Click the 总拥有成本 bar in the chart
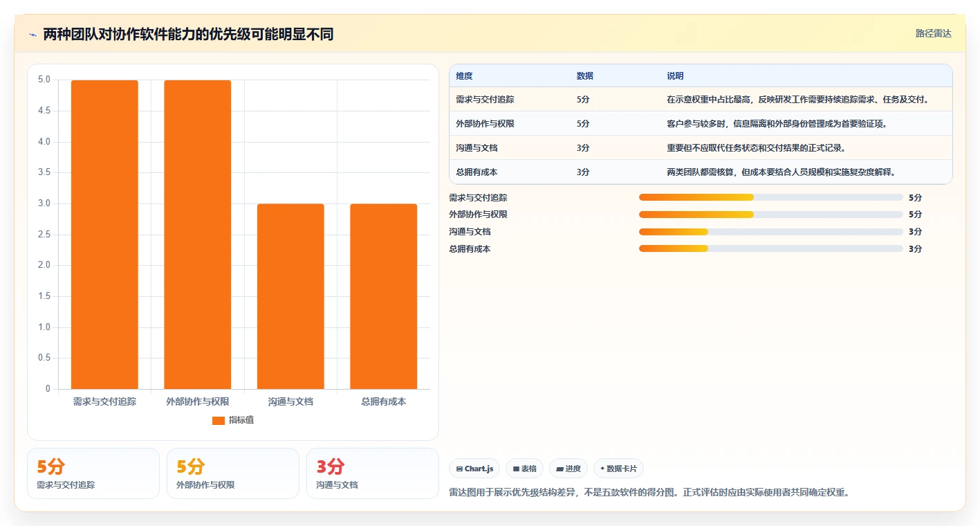980x526 pixels. pos(384,296)
